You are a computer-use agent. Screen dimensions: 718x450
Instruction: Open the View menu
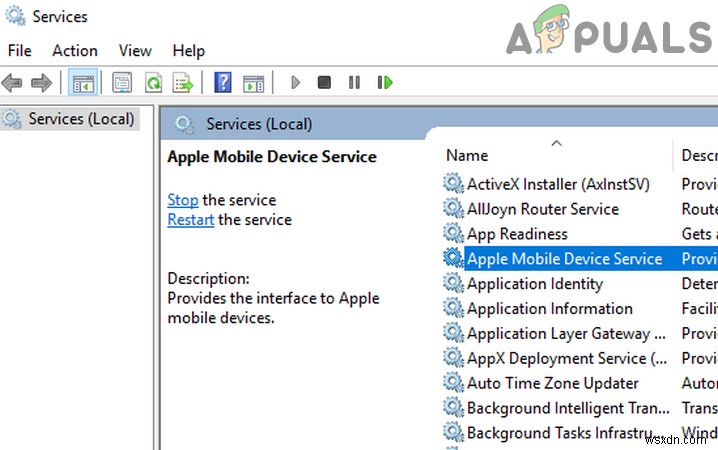135,50
